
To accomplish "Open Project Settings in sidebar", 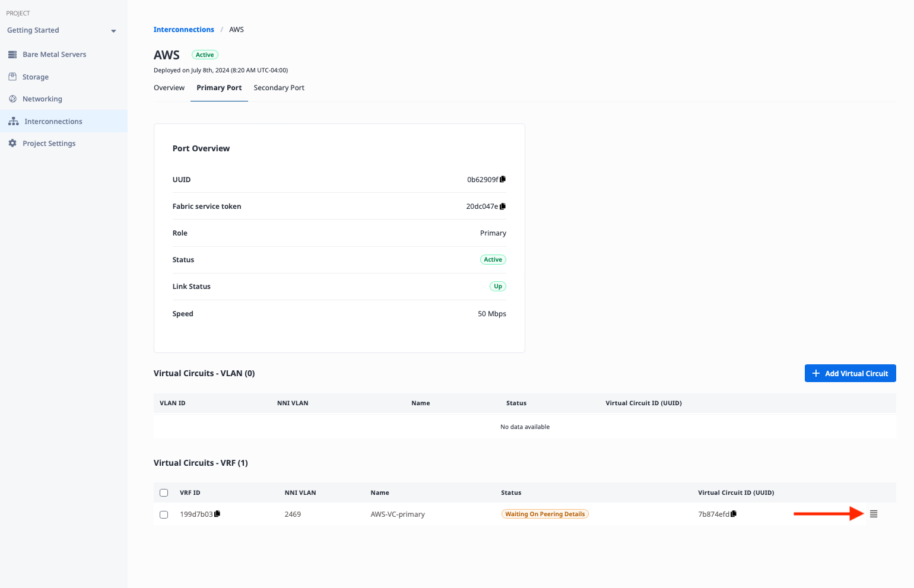I will 49,144.
